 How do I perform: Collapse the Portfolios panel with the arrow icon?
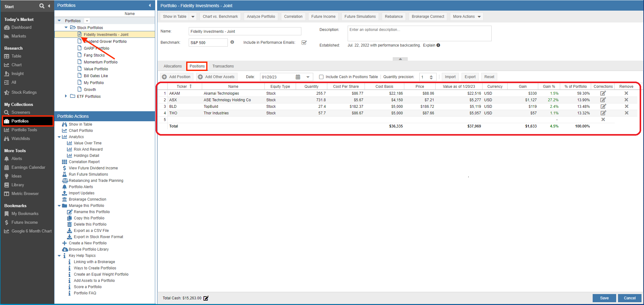pyautogui.click(x=150, y=5)
